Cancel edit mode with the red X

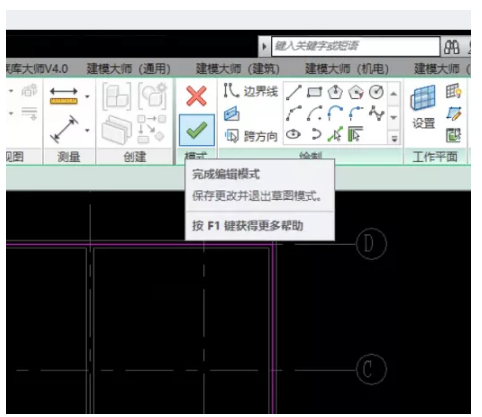[x=197, y=96]
